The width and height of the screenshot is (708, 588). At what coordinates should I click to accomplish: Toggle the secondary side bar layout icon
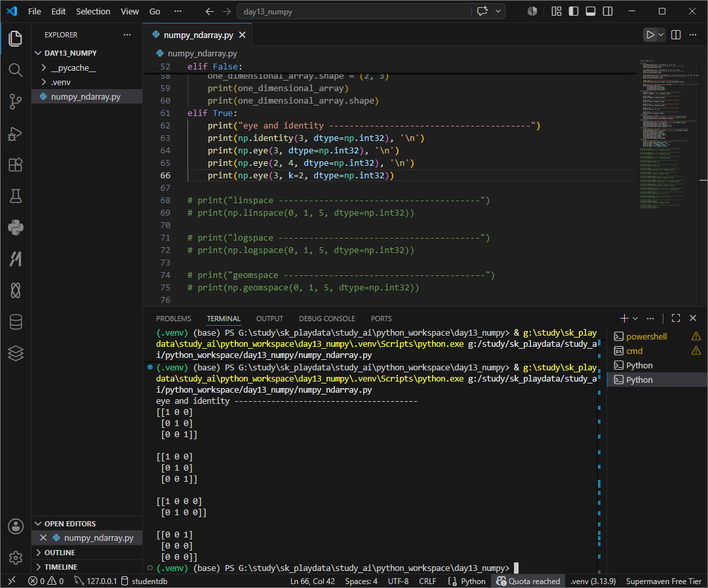point(608,11)
